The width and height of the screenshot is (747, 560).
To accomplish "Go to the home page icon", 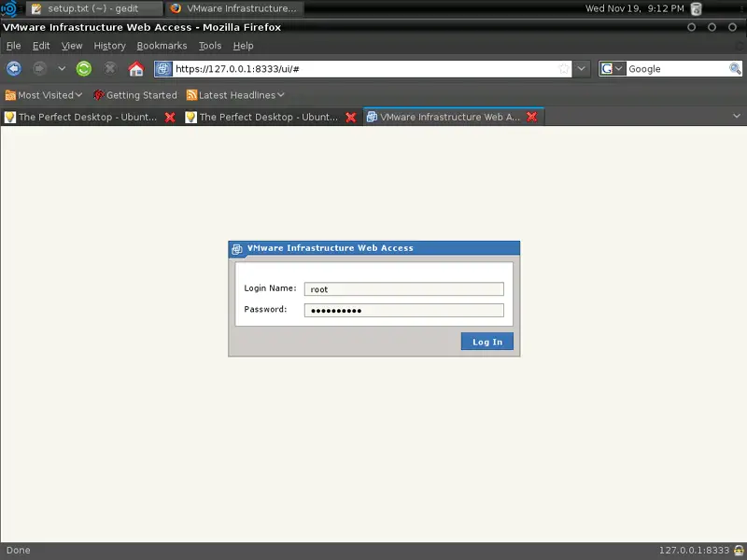I will 135,69.
